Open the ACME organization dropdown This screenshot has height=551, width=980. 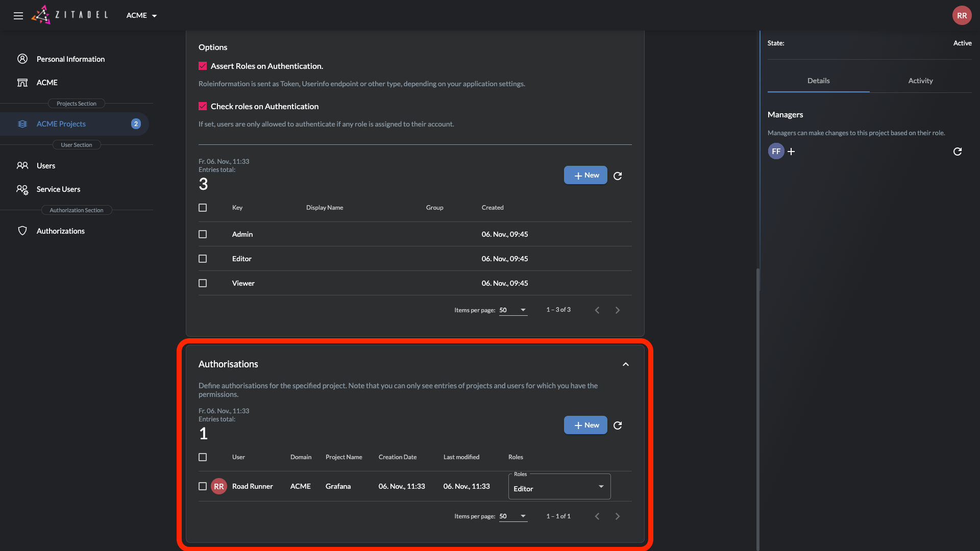[141, 15]
